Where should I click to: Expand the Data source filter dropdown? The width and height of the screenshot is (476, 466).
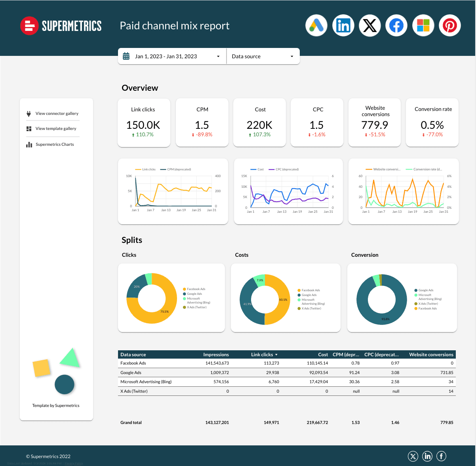point(263,56)
